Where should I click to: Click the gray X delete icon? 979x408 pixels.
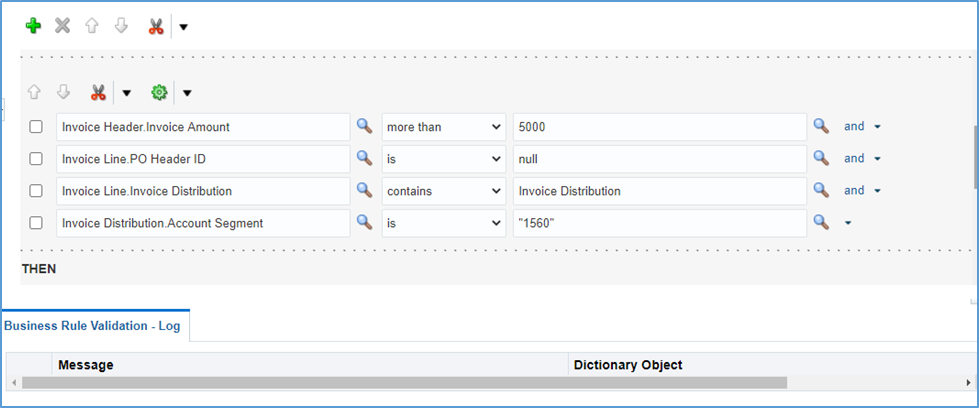tap(62, 26)
